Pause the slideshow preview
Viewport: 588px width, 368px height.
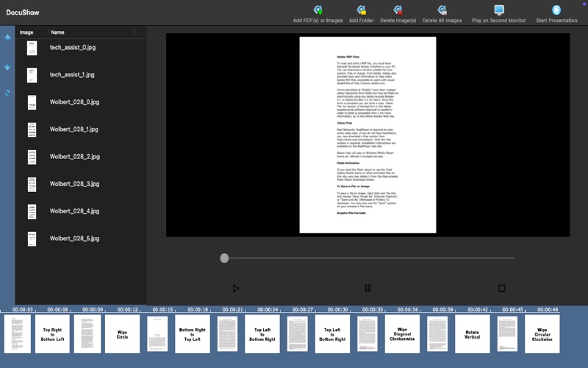[368, 289]
